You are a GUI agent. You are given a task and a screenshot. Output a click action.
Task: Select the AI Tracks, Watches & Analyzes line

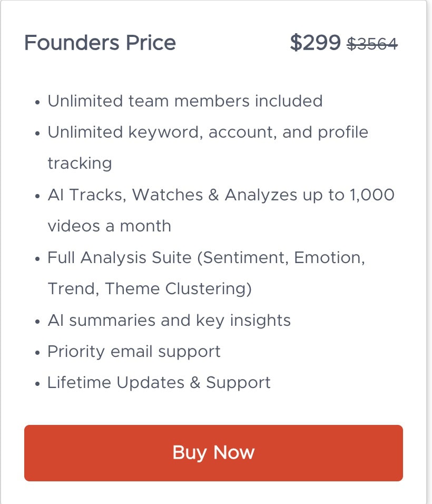coord(221,195)
